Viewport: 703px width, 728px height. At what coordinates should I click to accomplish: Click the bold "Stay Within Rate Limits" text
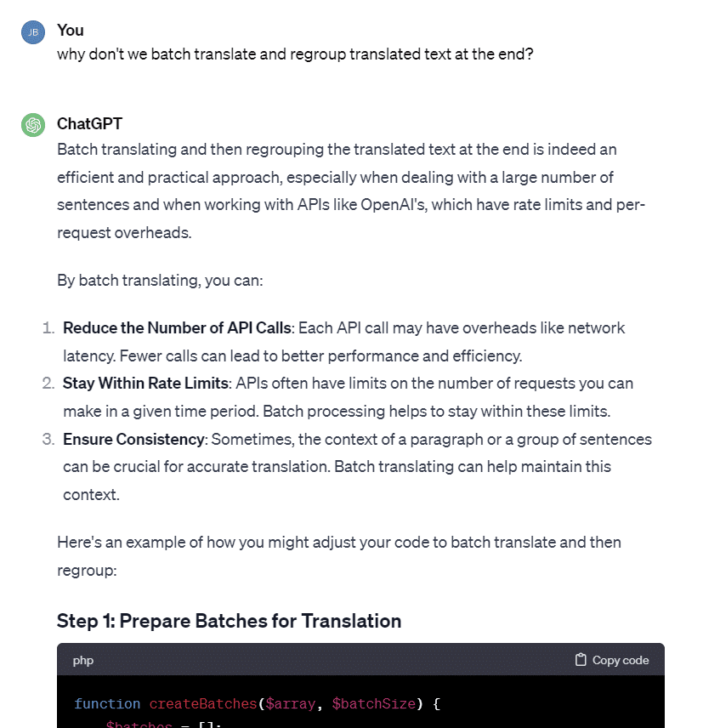(145, 383)
